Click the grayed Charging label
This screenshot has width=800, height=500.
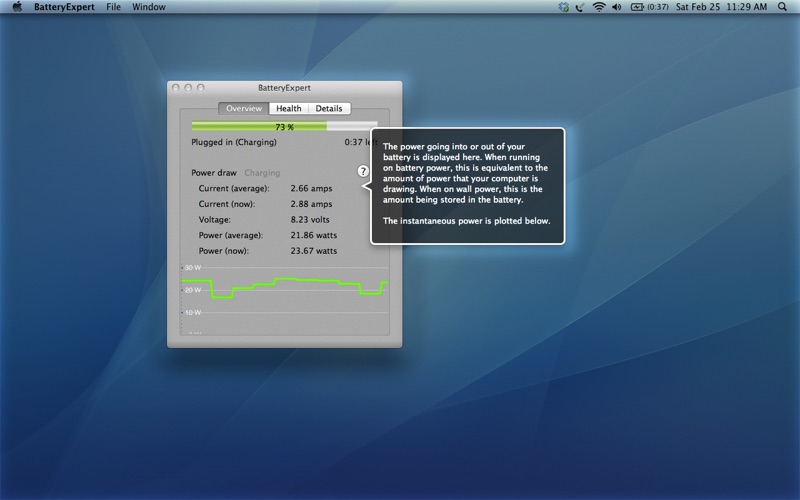(262, 172)
